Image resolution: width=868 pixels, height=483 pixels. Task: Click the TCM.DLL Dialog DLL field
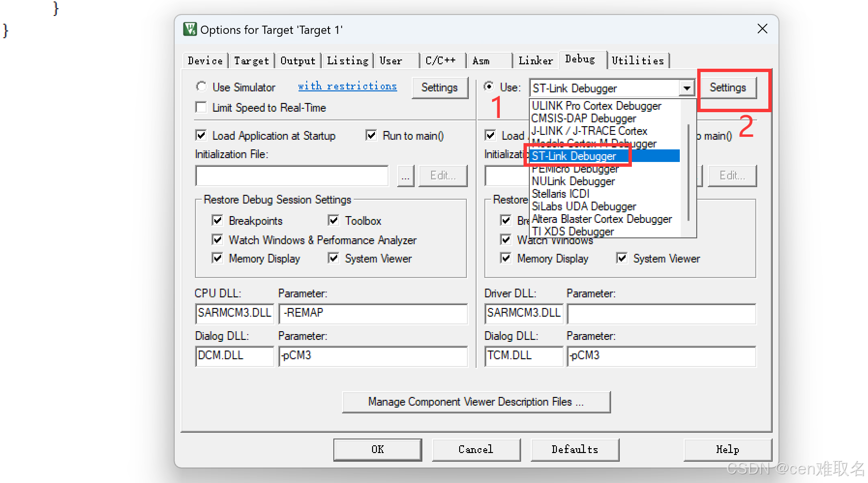pos(524,356)
